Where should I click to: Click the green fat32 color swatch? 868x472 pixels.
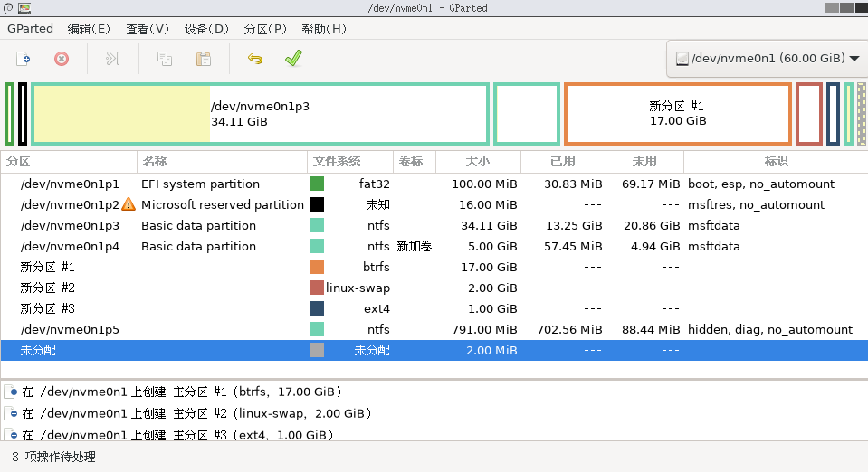317,184
